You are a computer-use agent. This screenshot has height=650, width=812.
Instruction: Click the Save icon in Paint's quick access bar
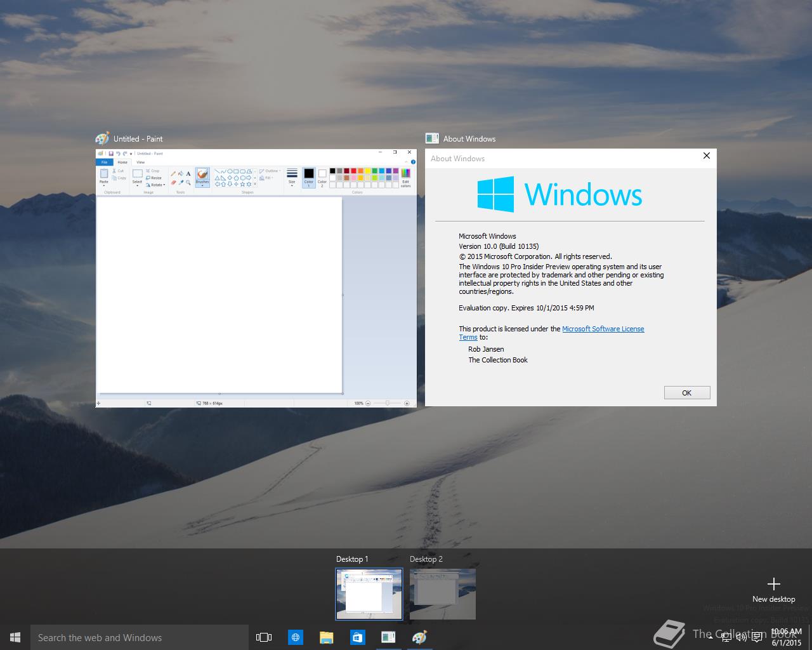coord(111,154)
